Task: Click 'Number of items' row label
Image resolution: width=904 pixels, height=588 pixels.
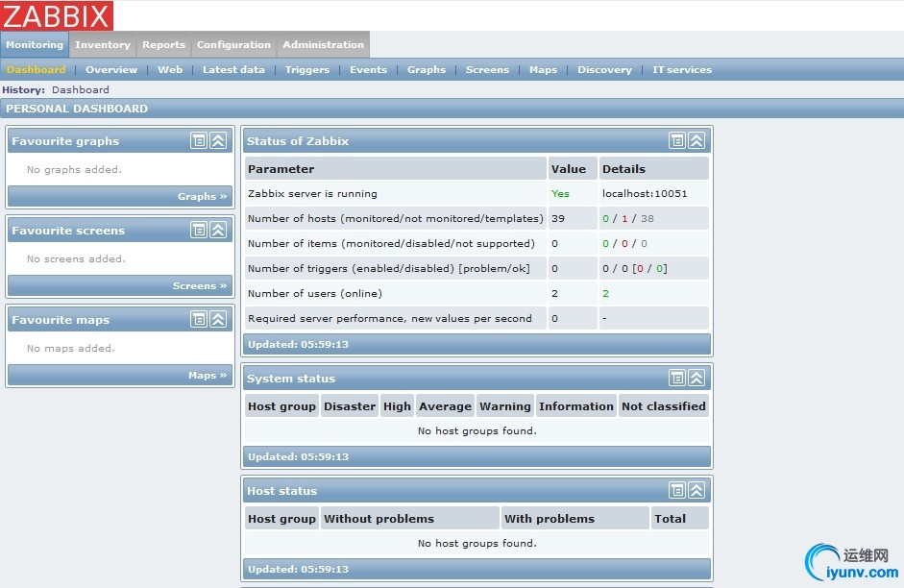Action: coord(391,244)
